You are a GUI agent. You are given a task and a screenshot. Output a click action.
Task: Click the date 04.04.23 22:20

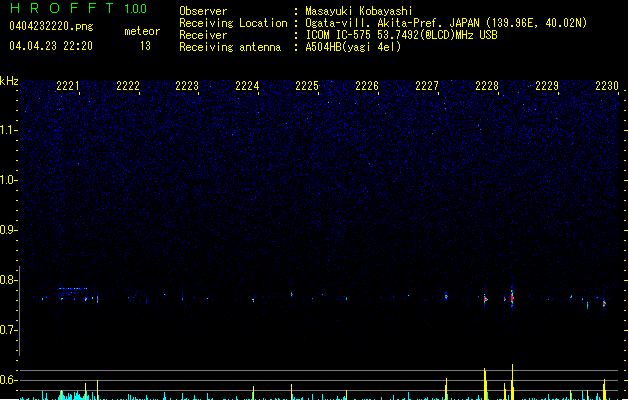(x=51, y=46)
